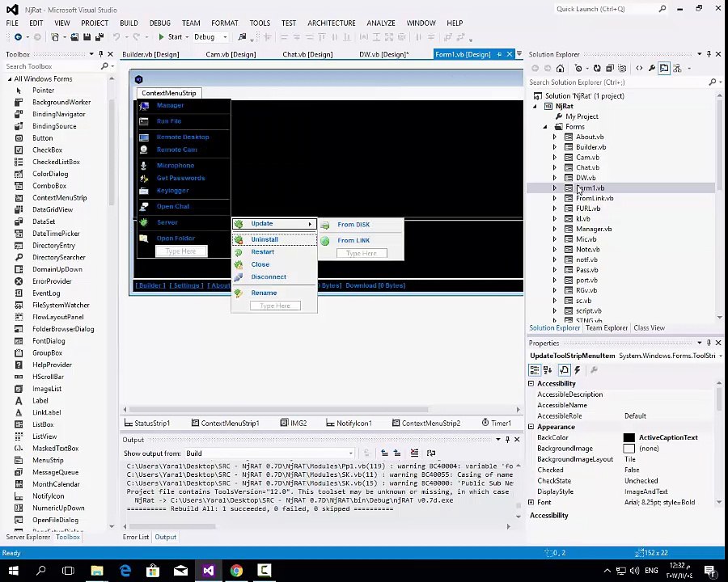Click the [Settings] link in the form status strip

coord(186,285)
